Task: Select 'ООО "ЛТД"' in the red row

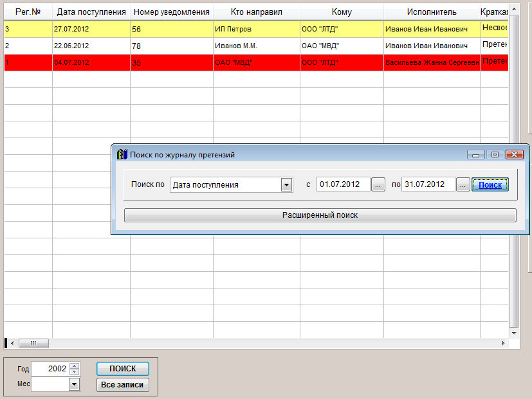Action: pyautogui.click(x=342, y=62)
